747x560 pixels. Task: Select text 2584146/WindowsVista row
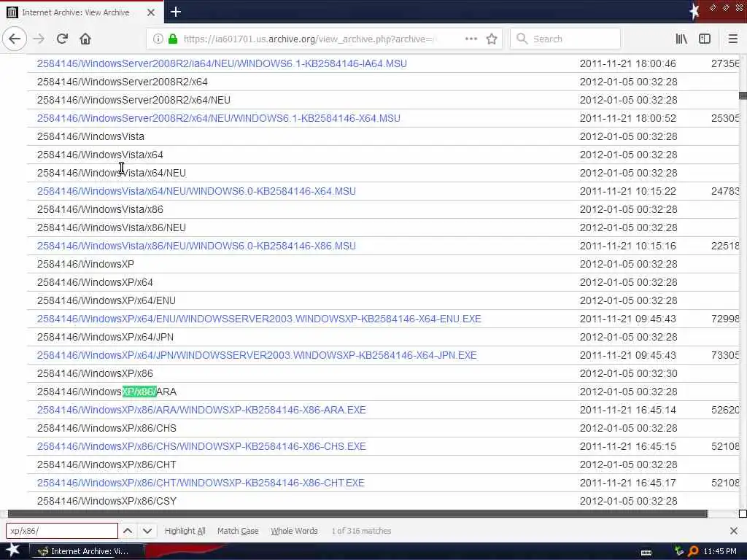(90, 136)
